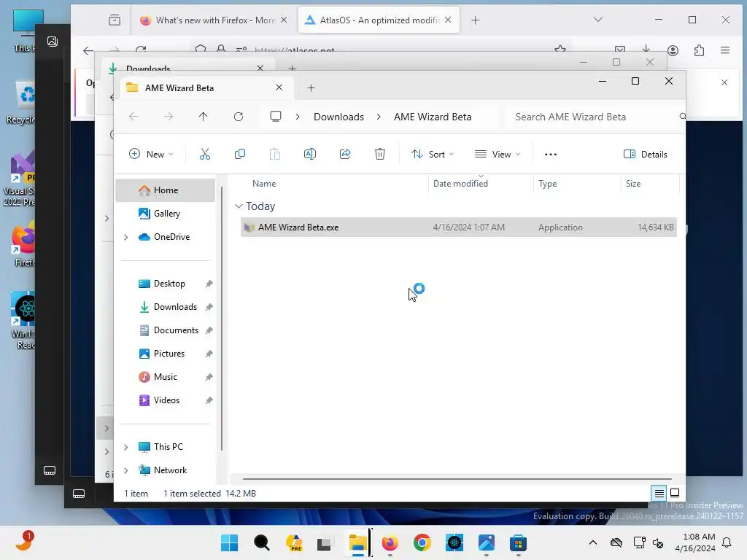
Task: Open Desktop in Quick access
Action: [166, 284]
